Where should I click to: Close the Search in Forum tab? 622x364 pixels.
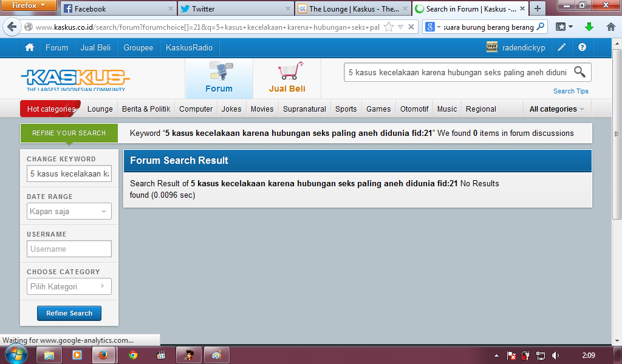[x=522, y=8]
